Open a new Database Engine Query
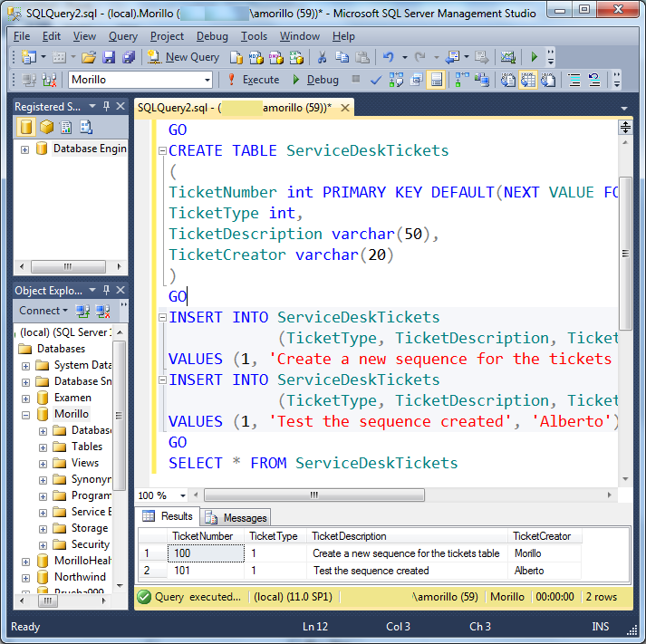Viewport: 646px width, 644px height. 236,57
